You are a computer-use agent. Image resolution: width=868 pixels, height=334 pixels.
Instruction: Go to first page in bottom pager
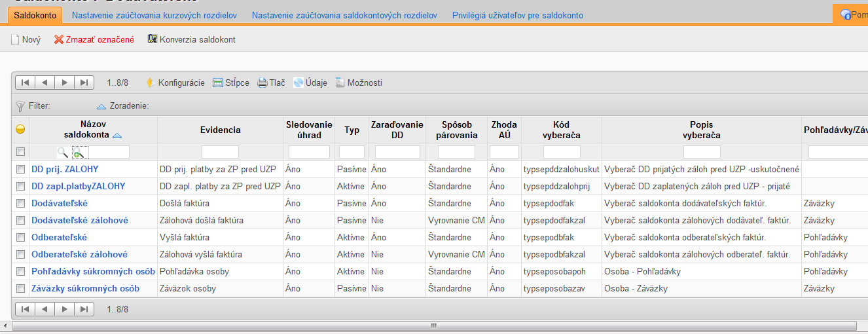pyautogui.click(x=25, y=308)
